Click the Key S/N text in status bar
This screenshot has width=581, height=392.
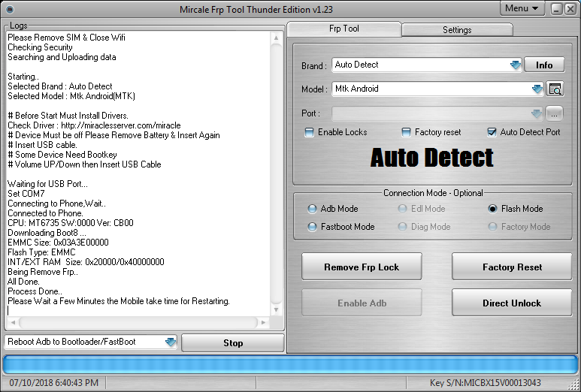point(485,383)
